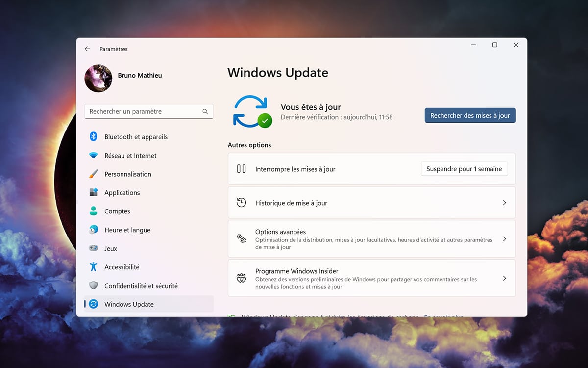Open the Applications section
The width and height of the screenshot is (588, 368).
[x=149, y=193]
